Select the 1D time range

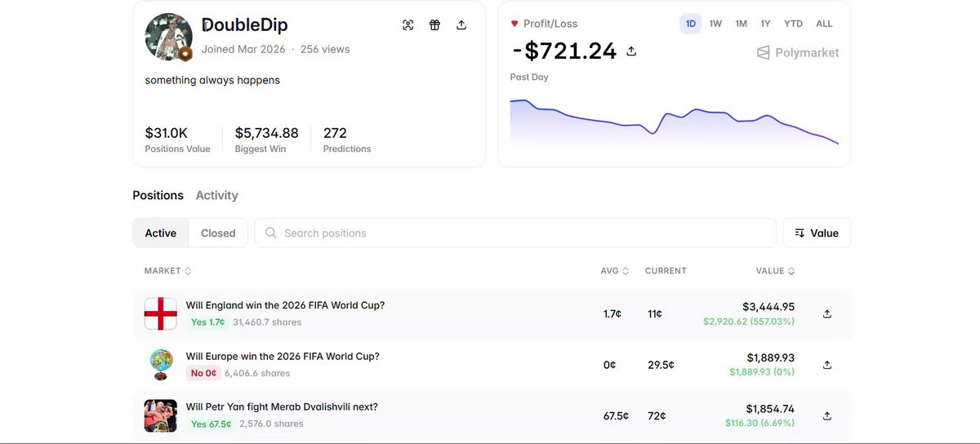click(691, 24)
